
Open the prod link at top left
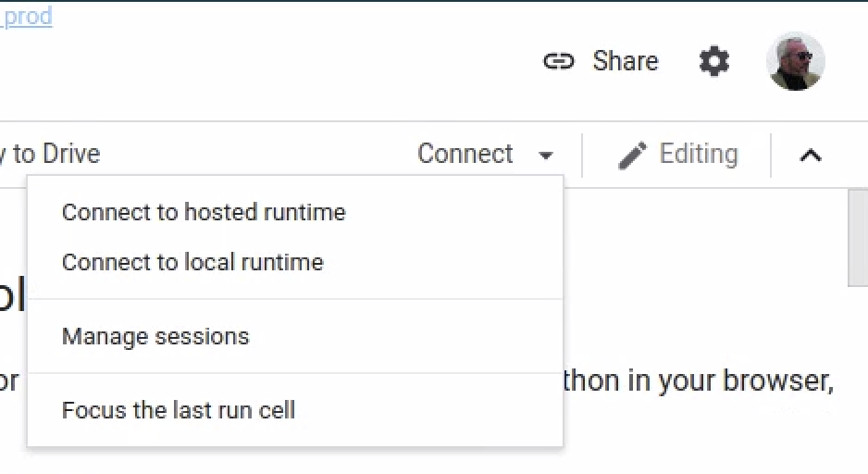click(x=28, y=17)
